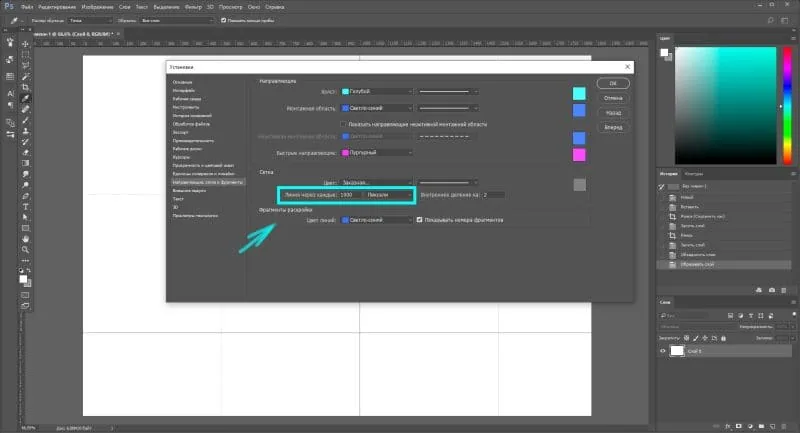Select the Gradient tool
The height and width of the screenshot is (433, 800).
tap(25, 163)
